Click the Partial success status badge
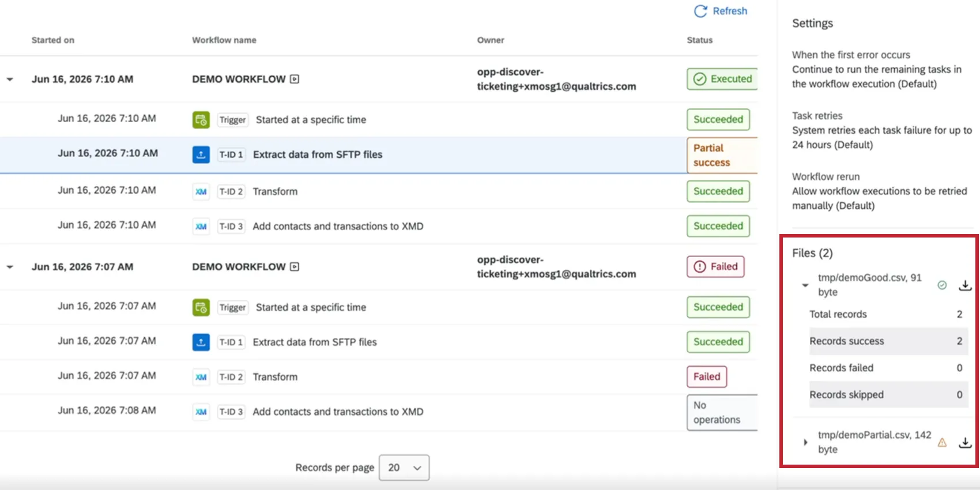This screenshot has width=980, height=490. tap(722, 155)
